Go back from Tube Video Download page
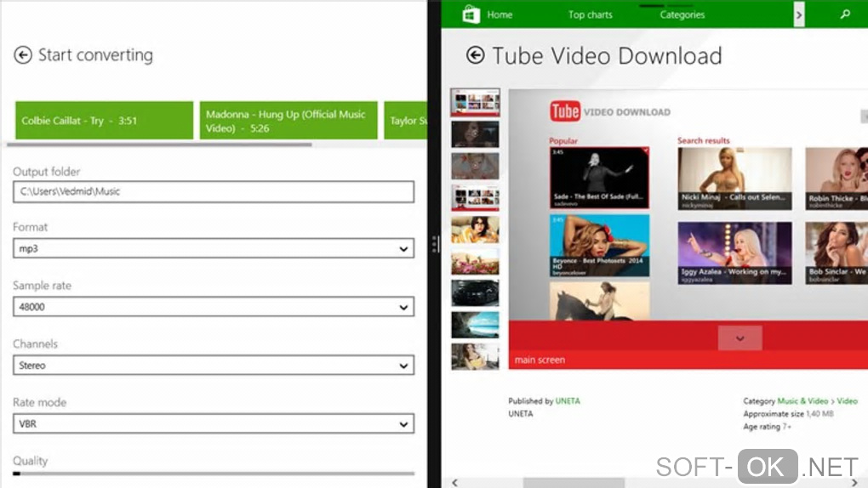This screenshot has height=488, width=868. 475,54
